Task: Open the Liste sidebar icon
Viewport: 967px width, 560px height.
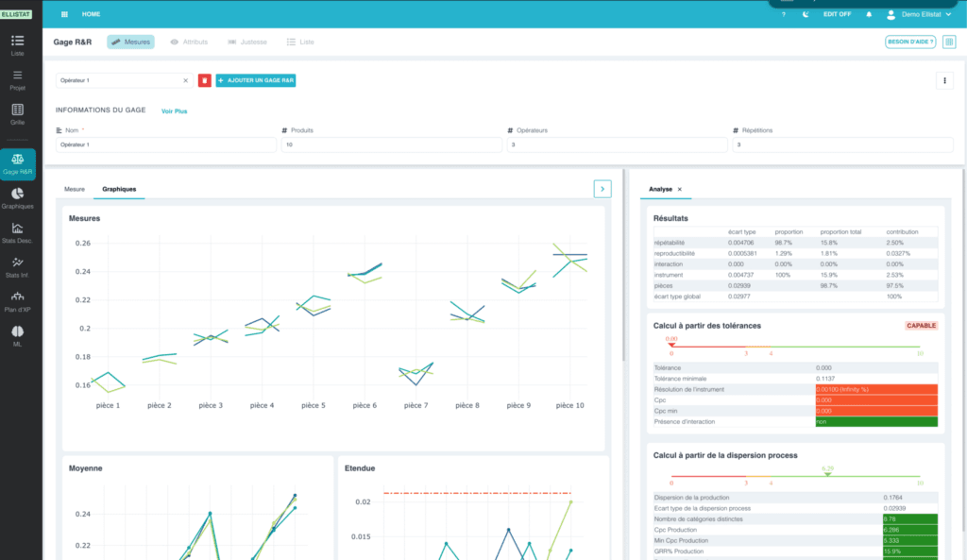Action: (x=17, y=45)
